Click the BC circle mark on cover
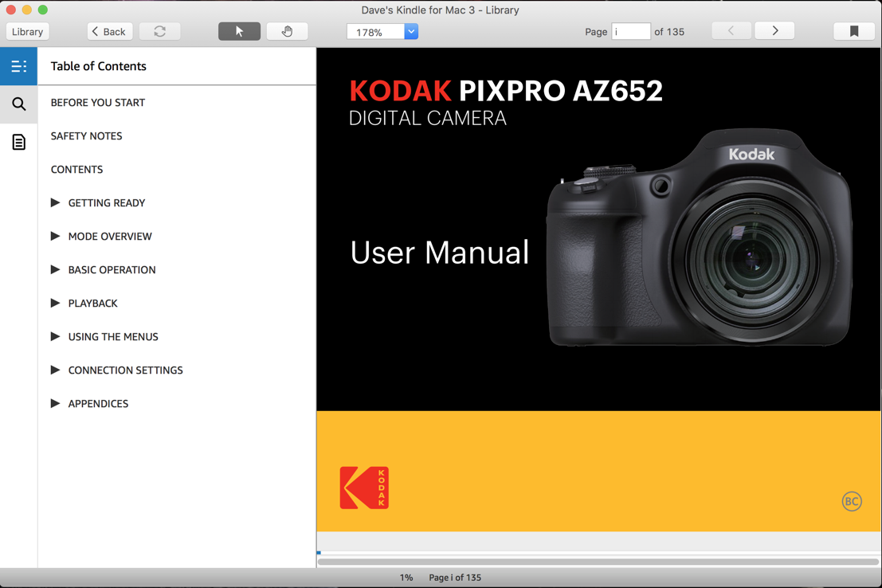882x588 pixels. [852, 501]
